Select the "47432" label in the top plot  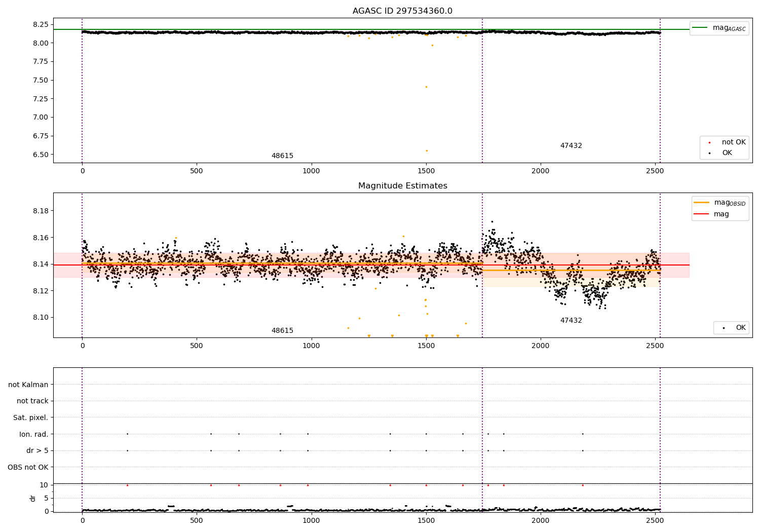571,146
